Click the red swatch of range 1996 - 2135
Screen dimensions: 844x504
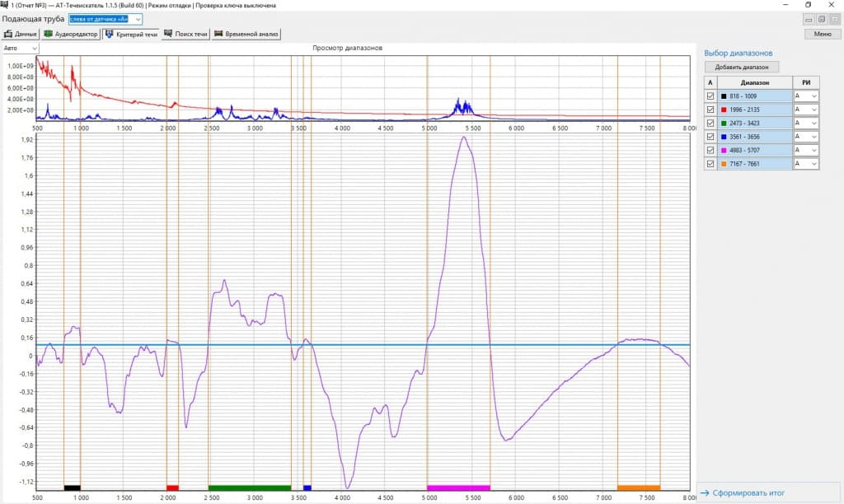coord(724,110)
